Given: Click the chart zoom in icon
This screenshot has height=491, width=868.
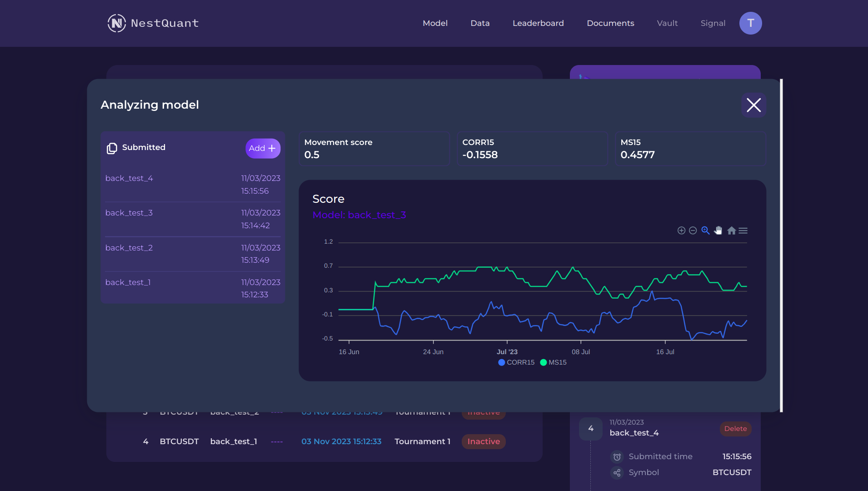Looking at the screenshot, I should coord(681,230).
